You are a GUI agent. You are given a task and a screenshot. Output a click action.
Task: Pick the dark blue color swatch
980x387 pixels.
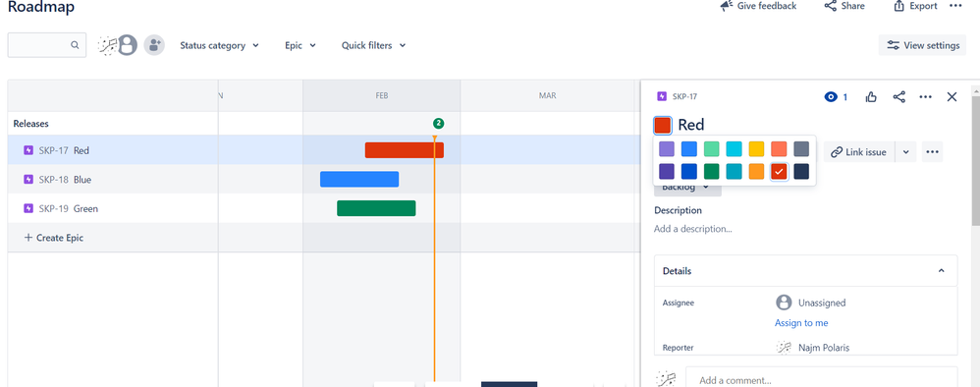click(x=689, y=171)
